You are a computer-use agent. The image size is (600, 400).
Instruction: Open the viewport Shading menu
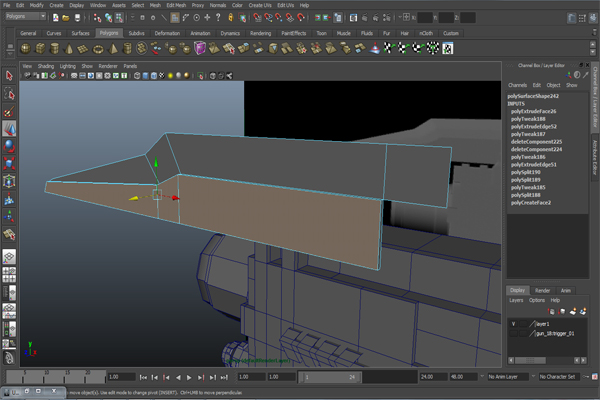click(x=46, y=66)
